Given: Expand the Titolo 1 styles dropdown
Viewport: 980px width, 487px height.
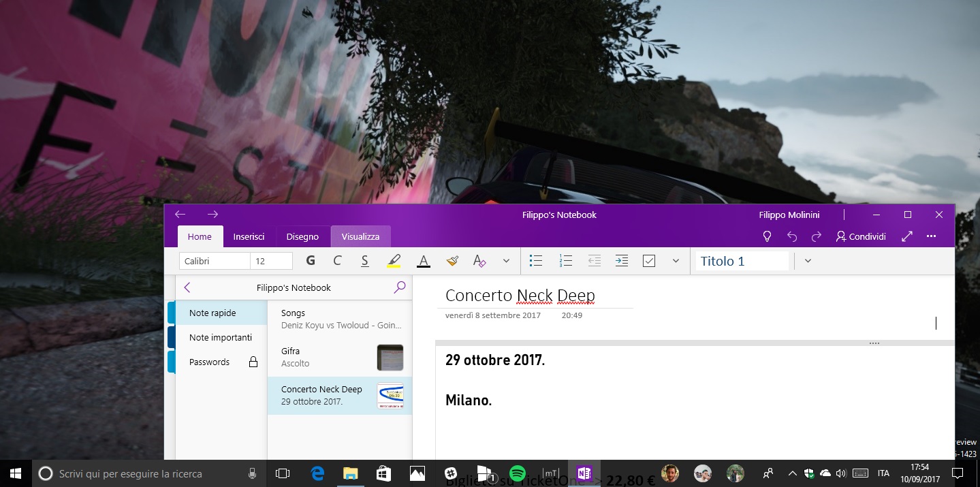Looking at the screenshot, I should [807, 260].
